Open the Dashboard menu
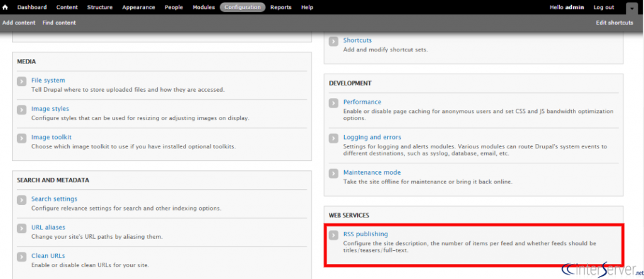This screenshot has width=644, height=279. click(32, 7)
